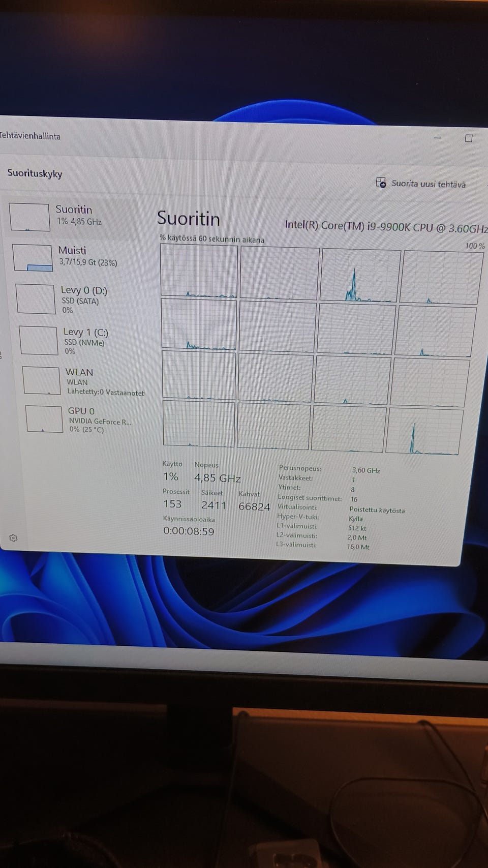Click the 4,85 GHz speed value under Nopeus
488x868 pixels.
tap(217, 478)
